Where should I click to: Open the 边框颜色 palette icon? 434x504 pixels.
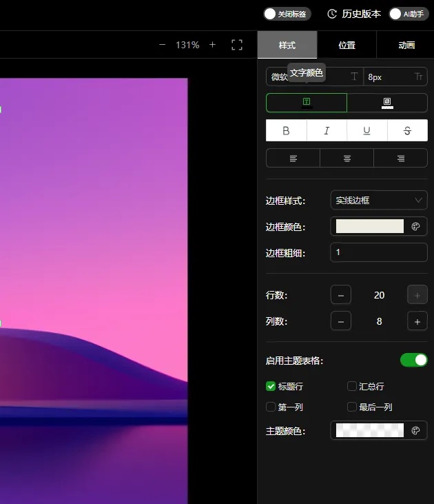415,227
